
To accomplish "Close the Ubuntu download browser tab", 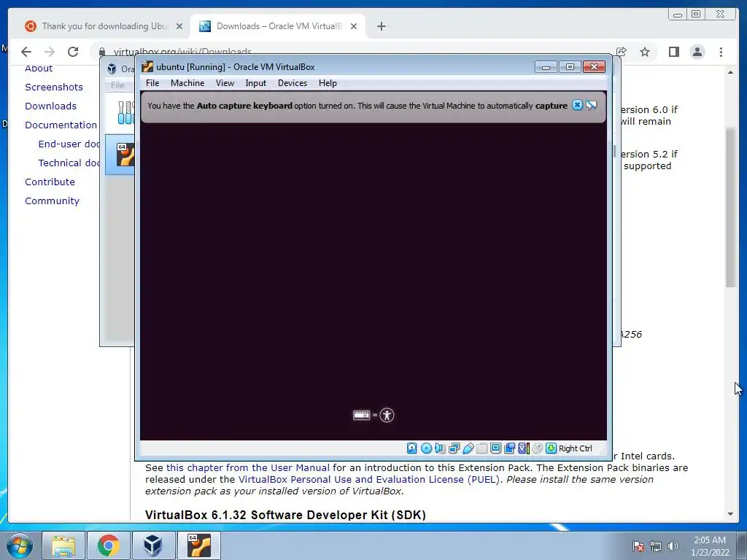I will [179, 26].
